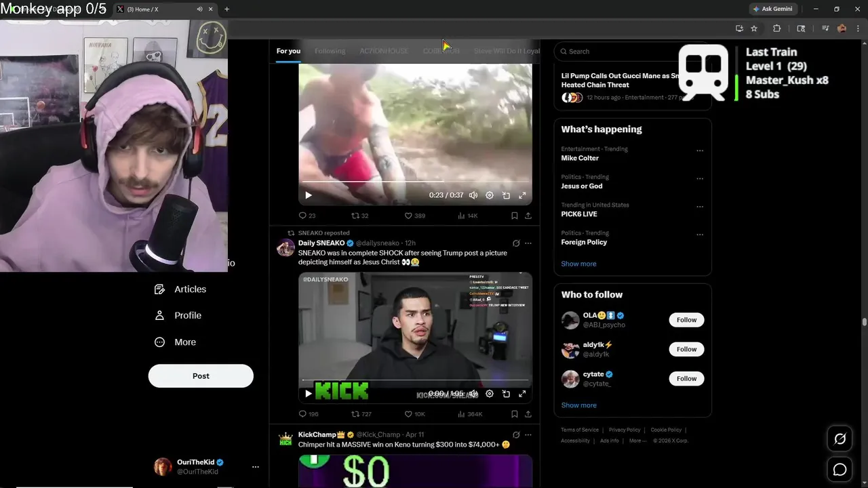
Task: Open more options on Daily SNEAKO post
Action: (528, 243)
